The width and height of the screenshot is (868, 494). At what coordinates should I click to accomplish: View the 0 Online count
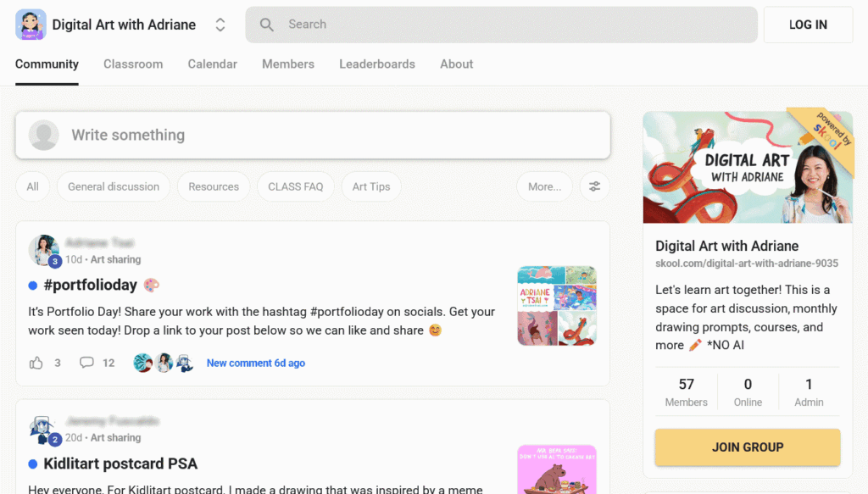(748, 391)
